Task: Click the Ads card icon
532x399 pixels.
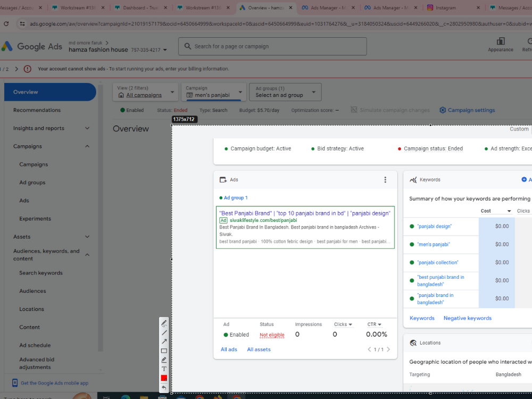Action: coord(223,179)
